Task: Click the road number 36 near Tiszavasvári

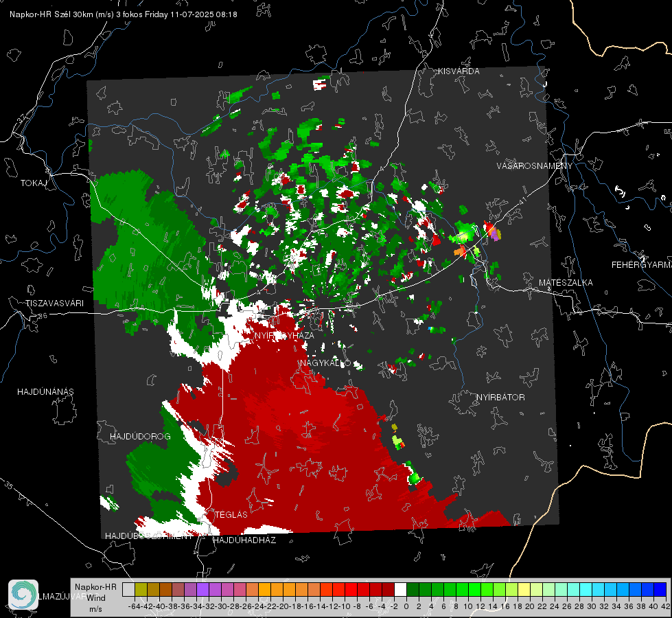Action: point(43,316)
